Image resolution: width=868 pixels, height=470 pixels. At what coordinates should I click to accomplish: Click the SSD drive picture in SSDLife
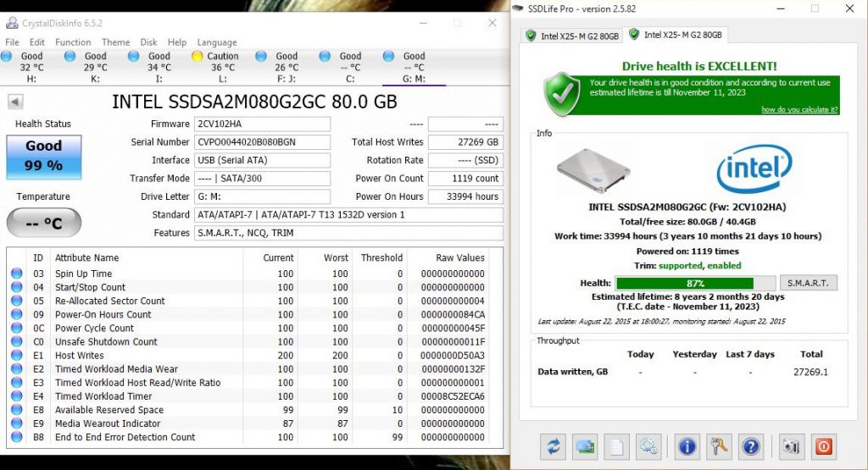tap(594, 170)
